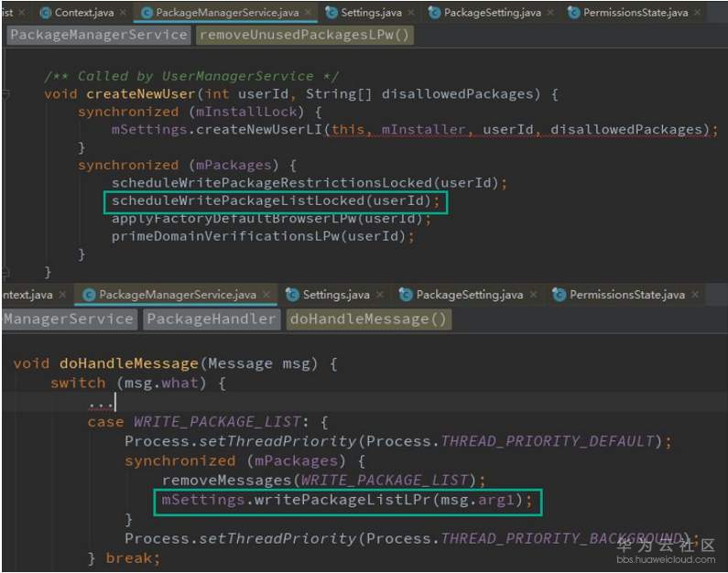Close PackageManagerService.java tab in upper editor
728x573 pixels.
coord(309,13)
